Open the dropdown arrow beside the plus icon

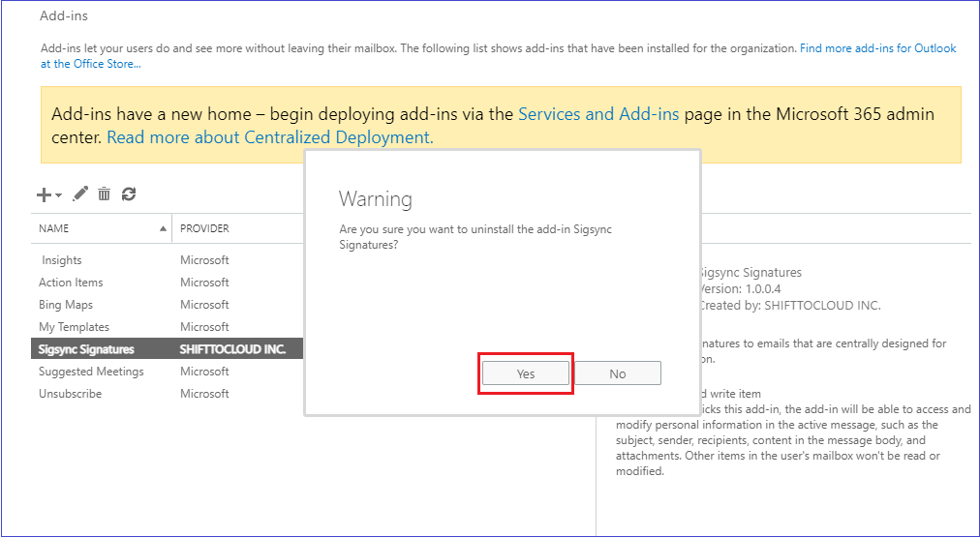[58, 195]
